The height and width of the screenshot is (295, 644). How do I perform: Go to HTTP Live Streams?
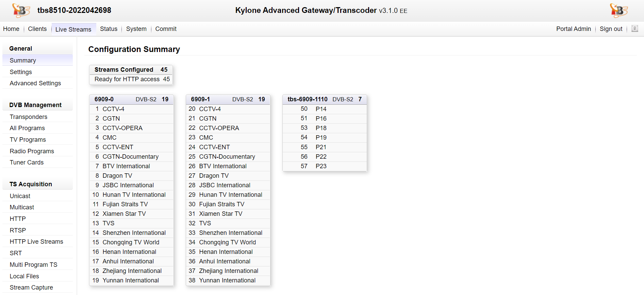(x=36, y=242)
